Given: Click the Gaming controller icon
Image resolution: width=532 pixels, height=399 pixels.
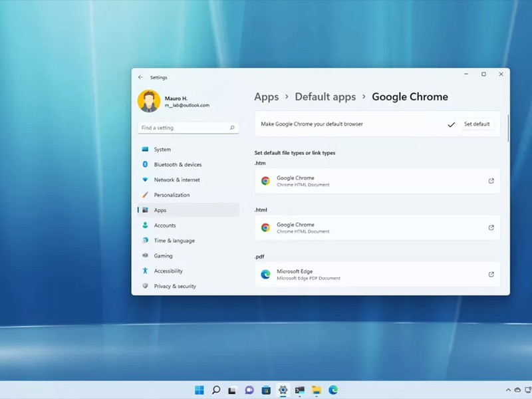Looking at the screenshot, I should point(145,255).
